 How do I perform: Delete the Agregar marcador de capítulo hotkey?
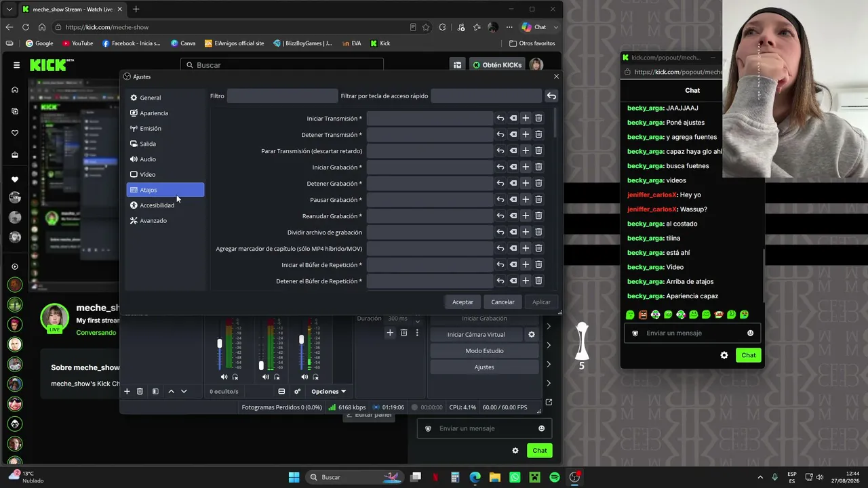[538, 248]
